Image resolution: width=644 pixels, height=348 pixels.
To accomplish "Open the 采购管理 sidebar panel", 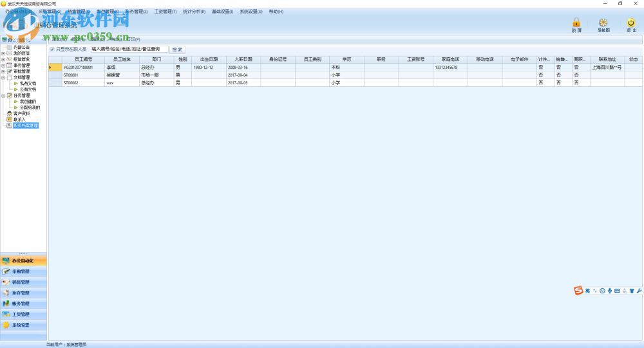I will click(x=23, y=271).
